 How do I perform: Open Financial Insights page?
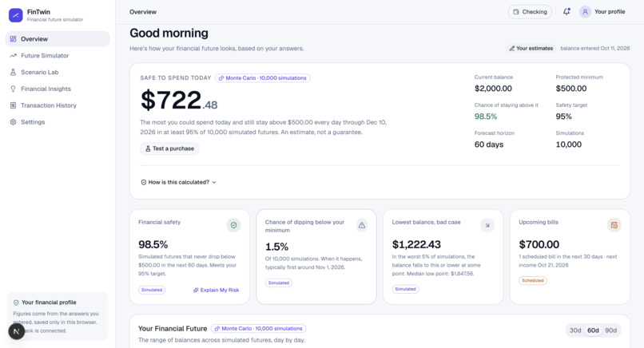point(58,89)
